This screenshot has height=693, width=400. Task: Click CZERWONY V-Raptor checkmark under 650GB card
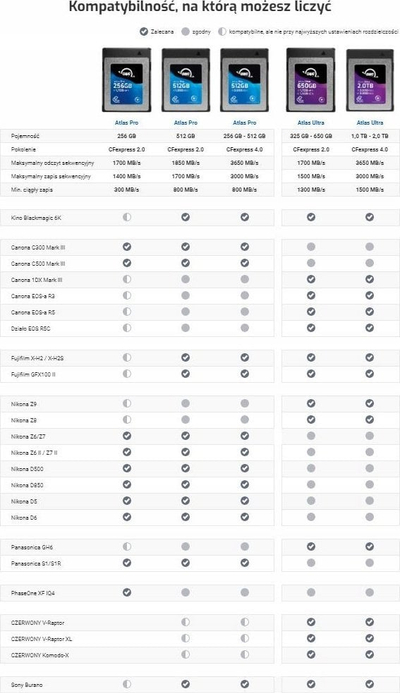coord(311,622)
